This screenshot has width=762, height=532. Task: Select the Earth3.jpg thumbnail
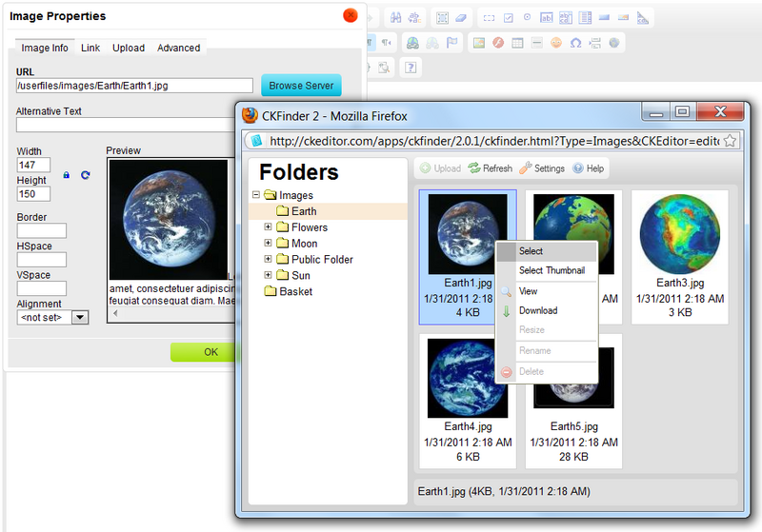click(680, 257)
